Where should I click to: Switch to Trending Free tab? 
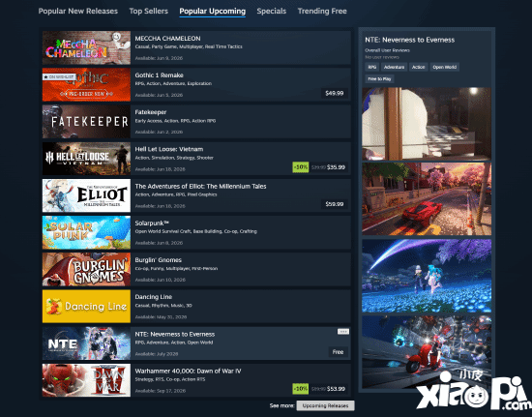(x=322, y=12)
